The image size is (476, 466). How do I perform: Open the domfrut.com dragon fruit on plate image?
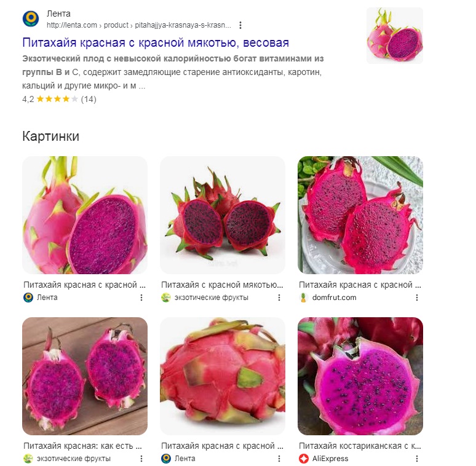tap(360, 215)
